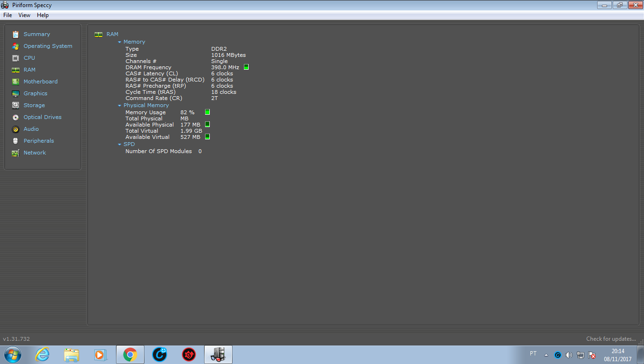The image size is (644, 364).
Task: Click the Graphics monitor icon in sidebar
Action: pos(16,93)
